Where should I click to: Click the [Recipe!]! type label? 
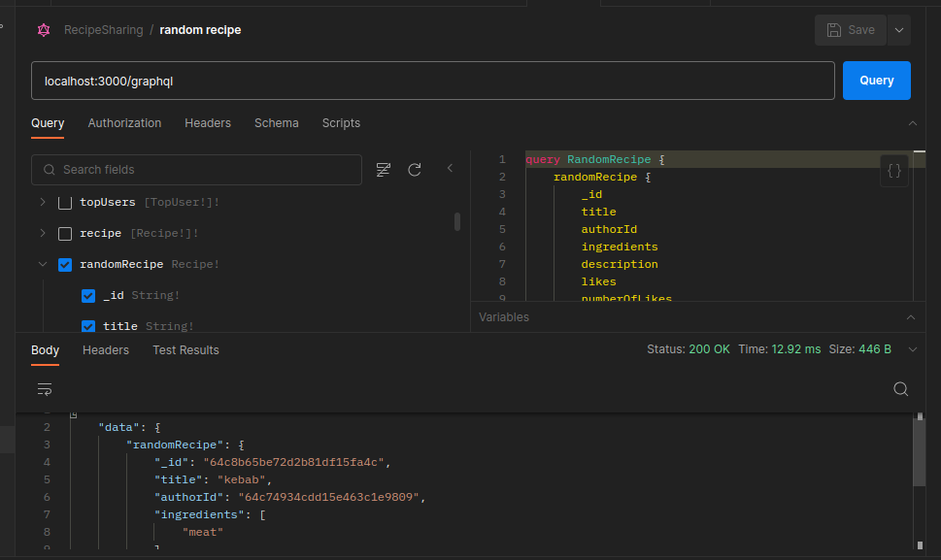[x=164, y=233]
